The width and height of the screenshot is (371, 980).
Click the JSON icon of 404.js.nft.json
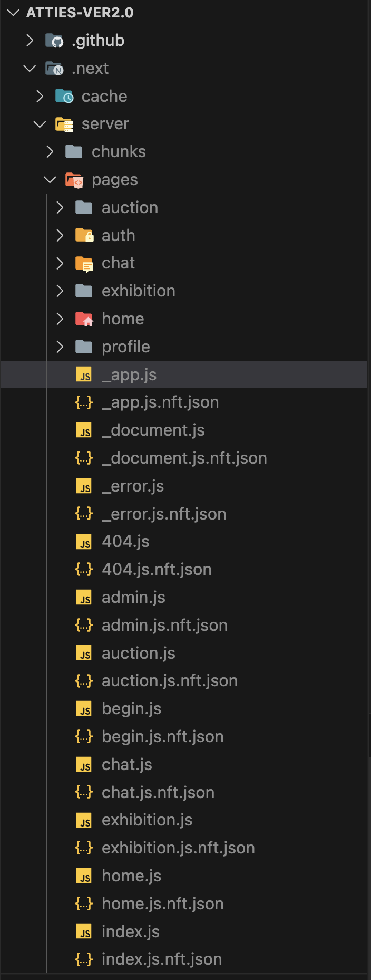click(x=84, y=569)
